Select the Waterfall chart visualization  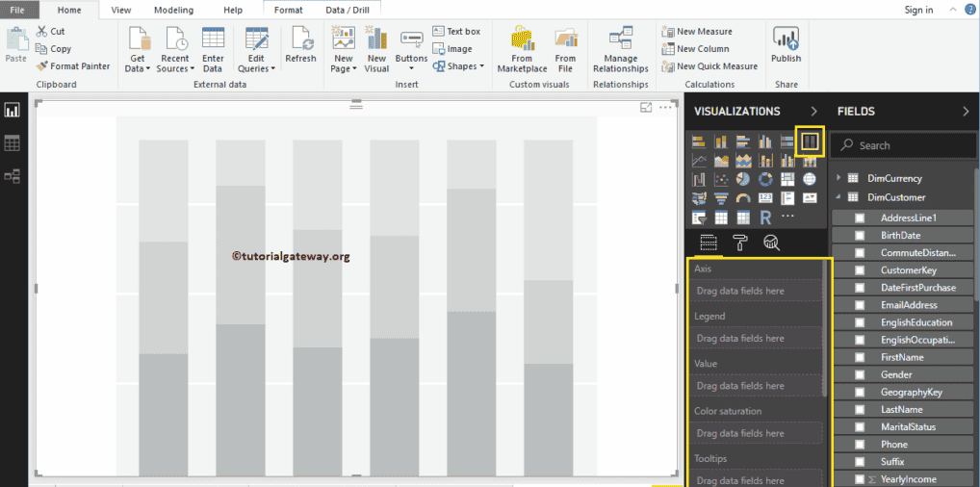coord(698,180)
